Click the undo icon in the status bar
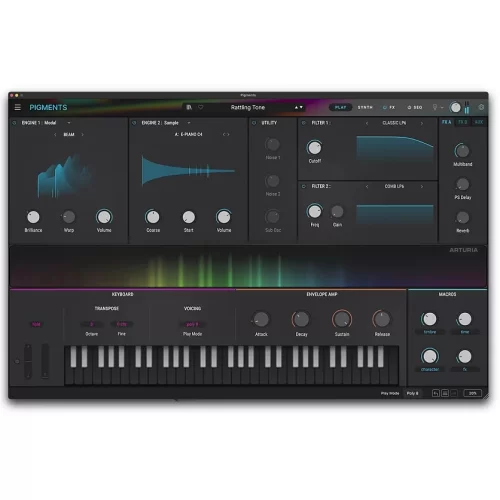 pos(436,393)
